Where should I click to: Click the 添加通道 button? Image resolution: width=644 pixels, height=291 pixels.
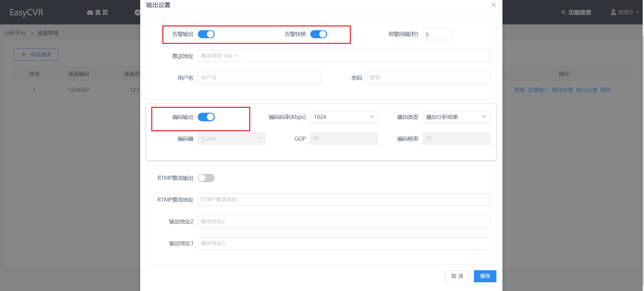coord(36,55)
